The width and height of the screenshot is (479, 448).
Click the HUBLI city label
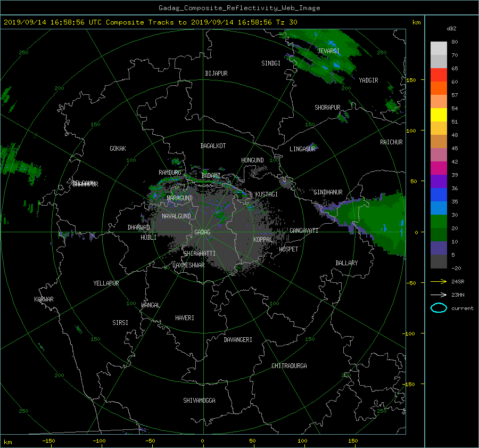tap(148, 238)
